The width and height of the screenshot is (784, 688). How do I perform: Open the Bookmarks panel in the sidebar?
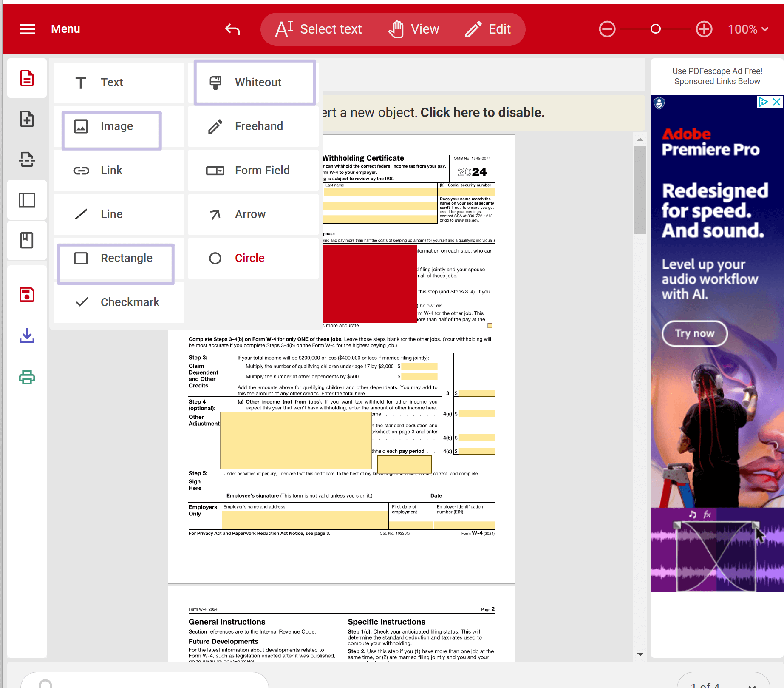(x=27, y=240)
